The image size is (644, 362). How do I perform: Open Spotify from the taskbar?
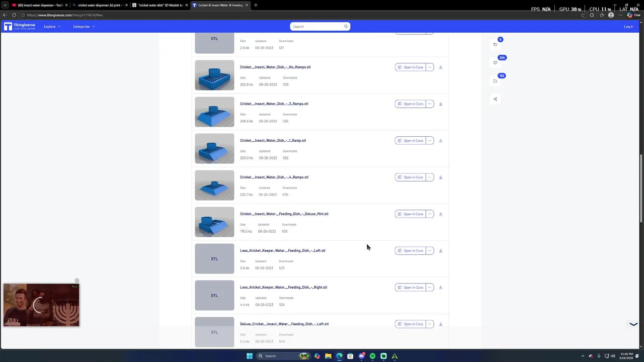pos(372,356)
